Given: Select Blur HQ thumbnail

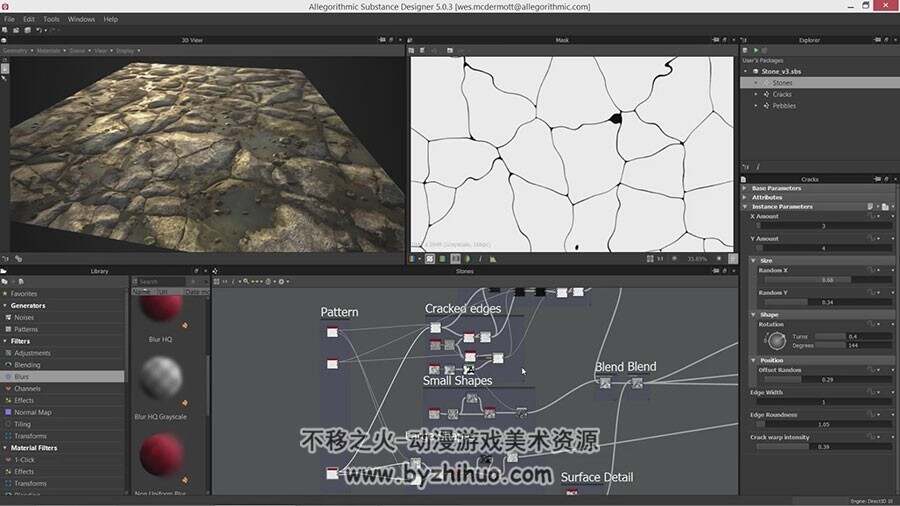Looking at the screenshot, I should point(161,311).
